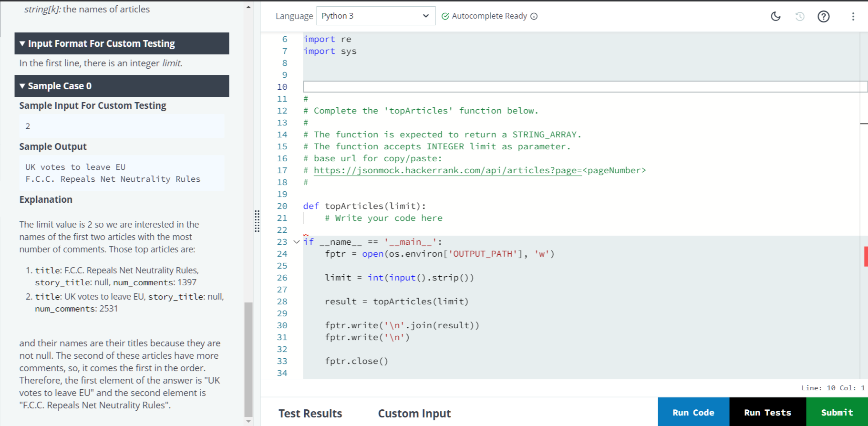868x426 pixels.
Task: Switch to the Custom Input tab
Action: pos(414,413)
